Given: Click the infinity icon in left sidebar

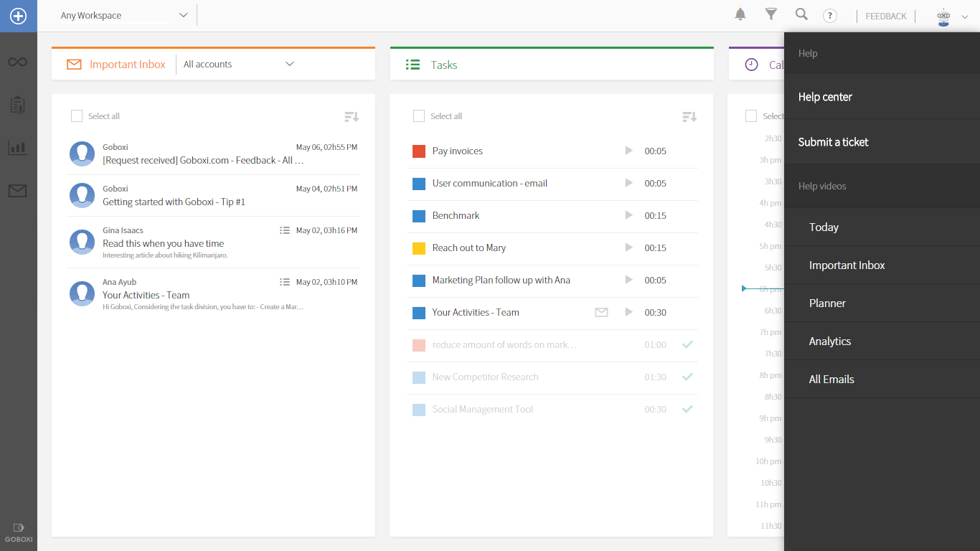Looking at the screenshot, I should click(x=18, y=62).
